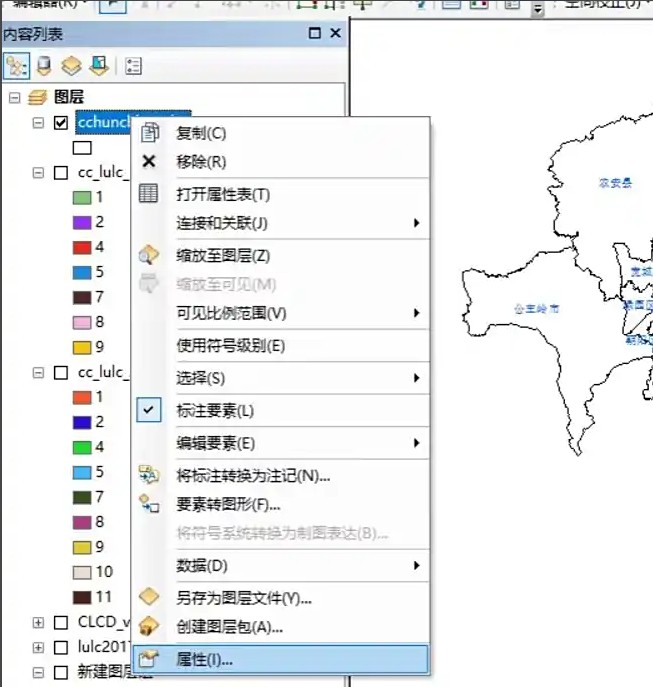Click 另存为图层文件(Y)... menu entry
This screenshot has width=653, height=687.
pyautogui.click(x=244, y=598)
